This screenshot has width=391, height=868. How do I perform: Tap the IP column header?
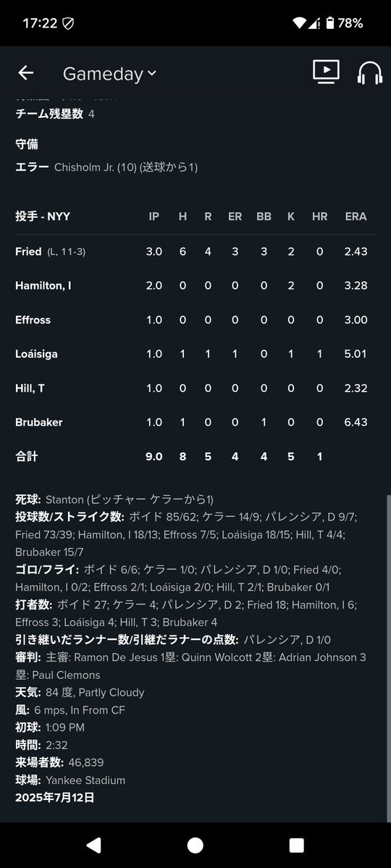154,216
